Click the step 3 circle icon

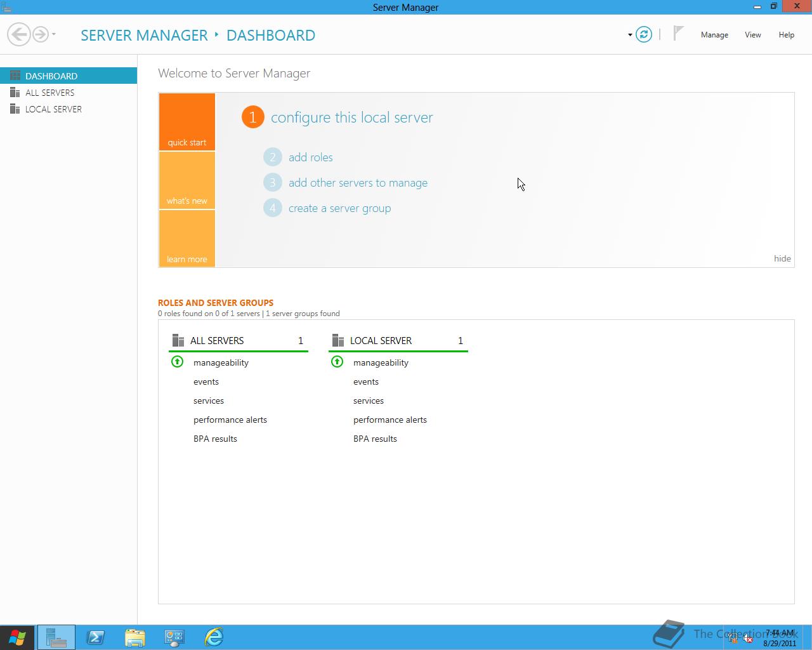click(x=273, y=182)
